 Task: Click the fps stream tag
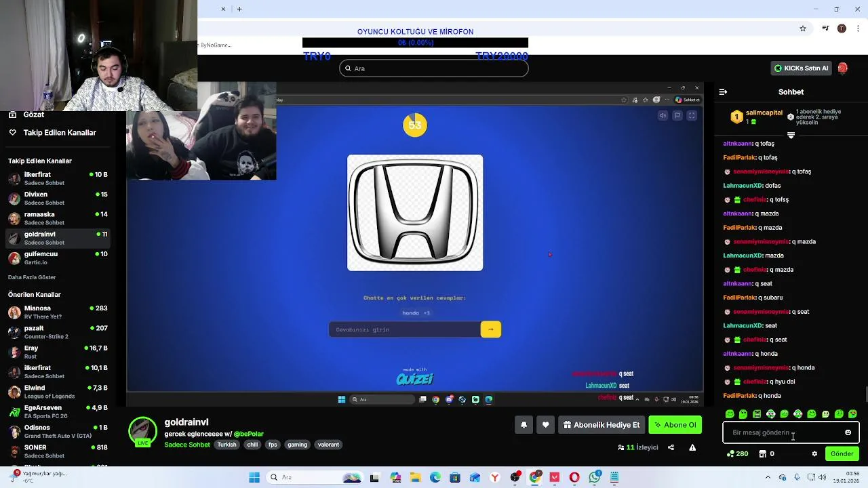click(273, 445)
